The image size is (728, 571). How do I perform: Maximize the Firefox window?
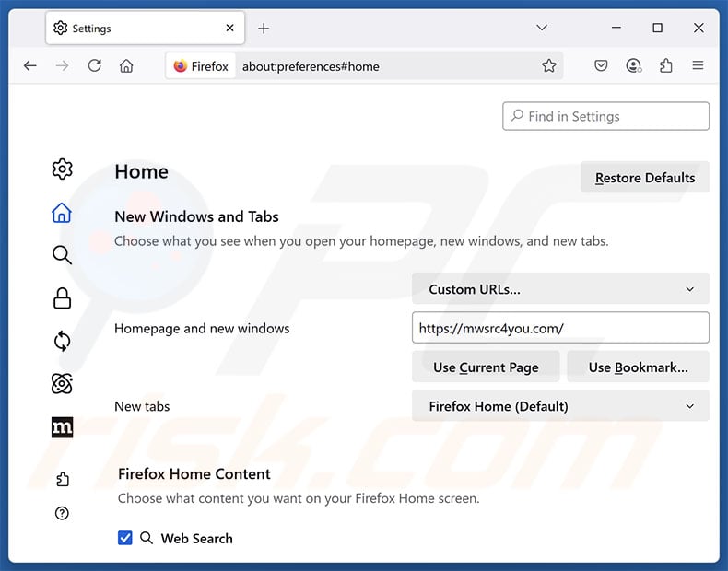click(x=657, y=28)
